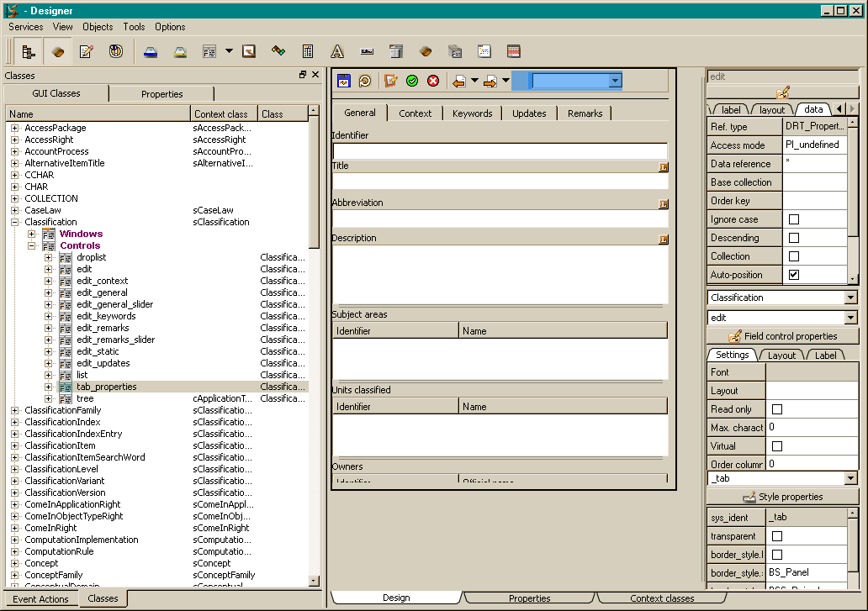
Task: Click the green checkmark accept icon
Action: click(x=412, y=81)
